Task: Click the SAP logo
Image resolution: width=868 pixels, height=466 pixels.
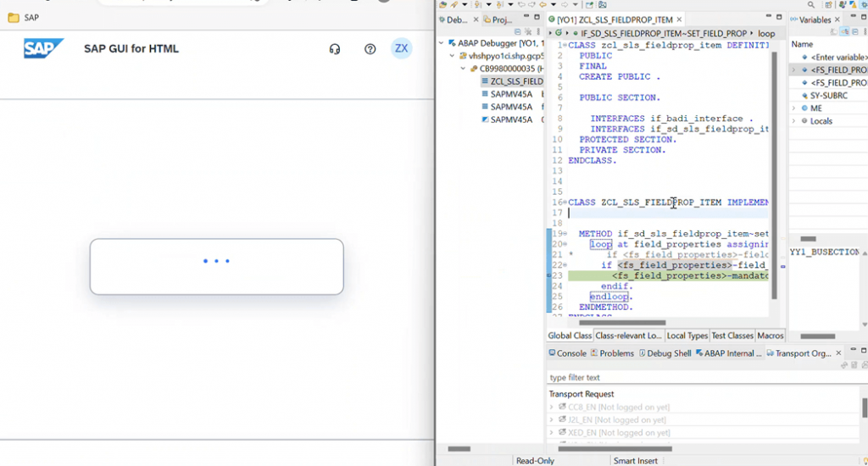Action: tap(44, 48)
